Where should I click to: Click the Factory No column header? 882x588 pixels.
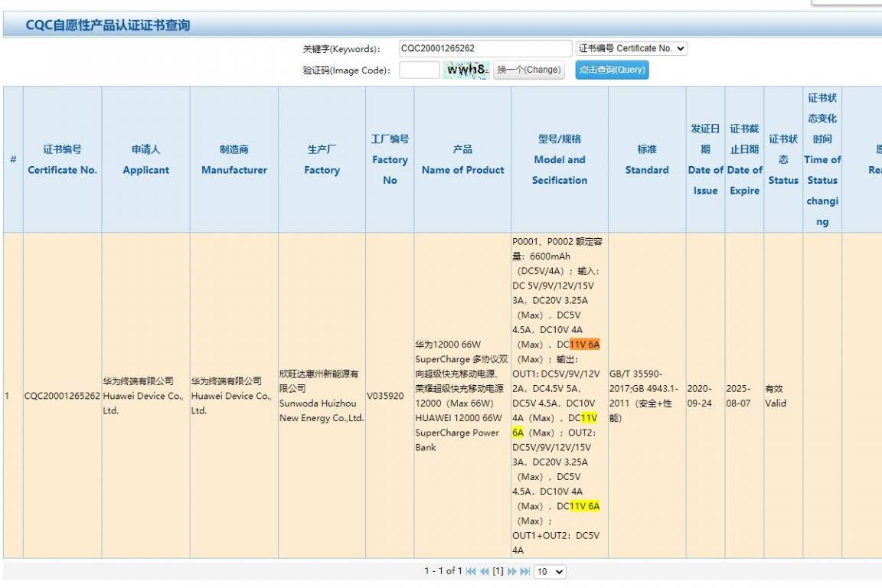click(x=390, y=159)
